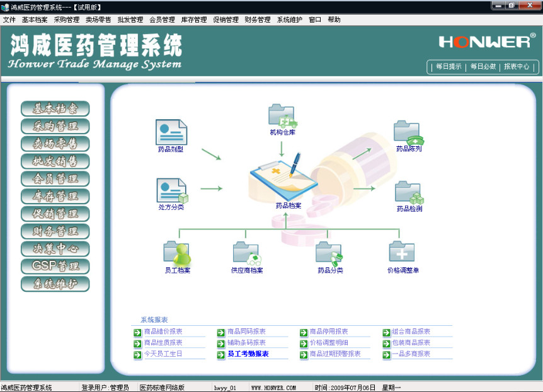This screenshot has width=543, height=392.
Task: Open the 批发管理 menu
Action: pos(130,20)
